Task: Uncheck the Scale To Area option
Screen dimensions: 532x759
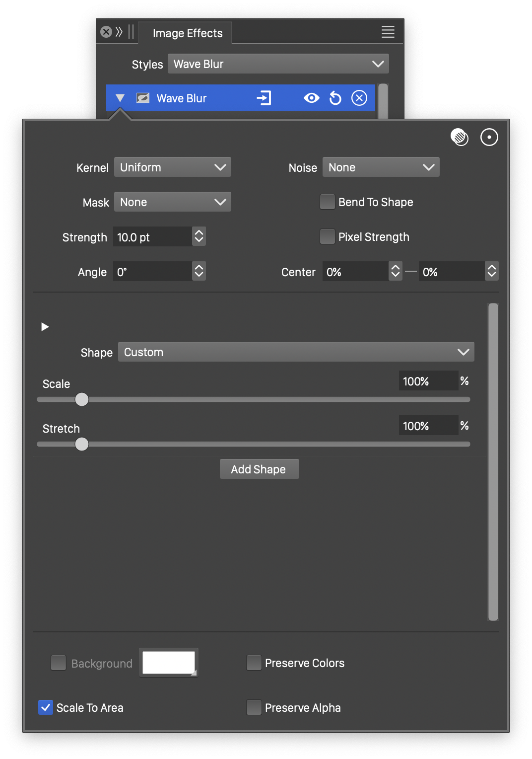Action: click(x=46, y=707)
